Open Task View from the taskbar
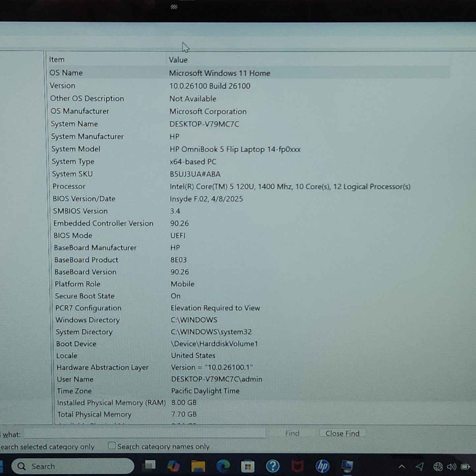 click(150, 465)
